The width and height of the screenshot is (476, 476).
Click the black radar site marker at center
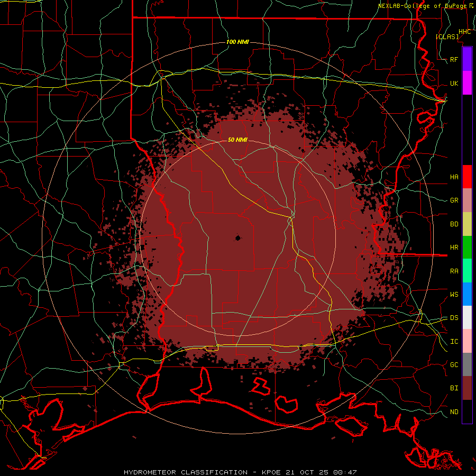pyautogui.click(x=238, y=238)
